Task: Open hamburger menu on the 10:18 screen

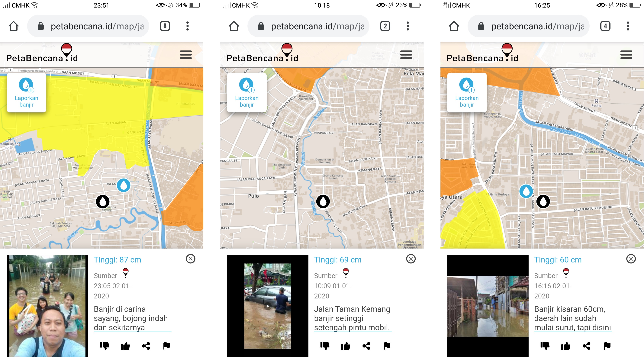Action: [x=406, y=55]
